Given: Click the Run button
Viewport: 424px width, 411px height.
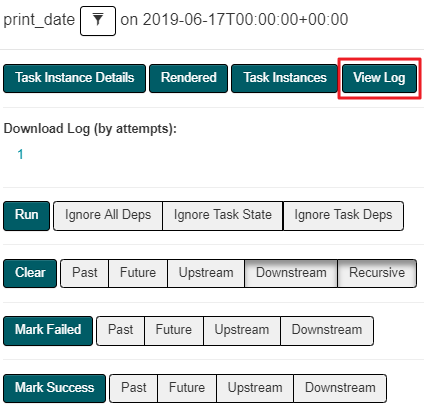Looking at the screenshot, I should pyautogui.click(x=26, y=216).
